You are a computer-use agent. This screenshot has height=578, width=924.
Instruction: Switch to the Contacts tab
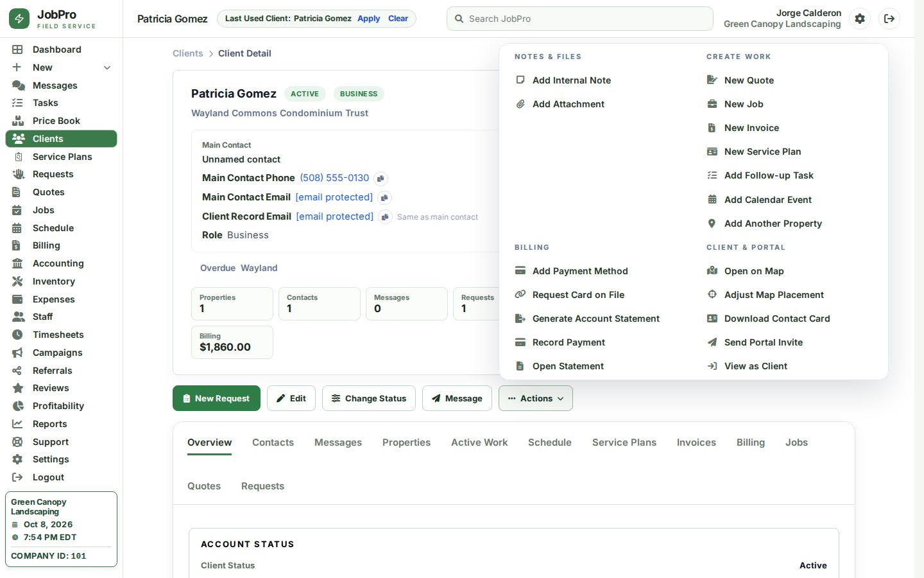[273, 442]
